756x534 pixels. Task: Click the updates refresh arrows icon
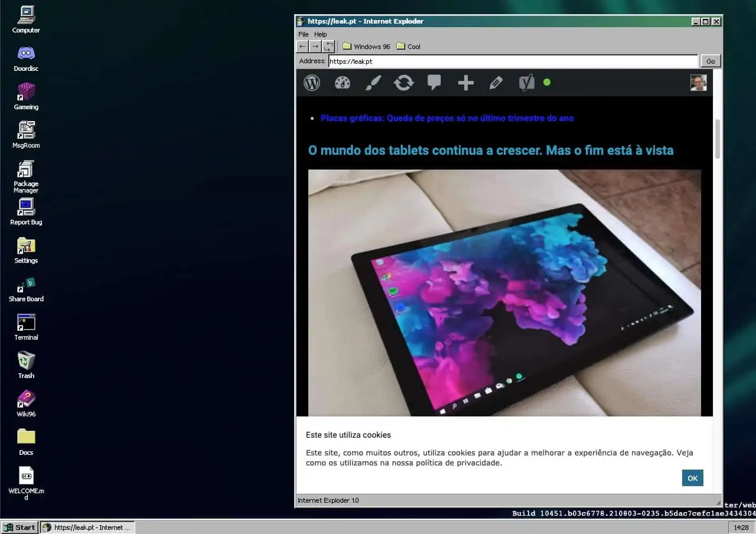click(x=403, y=83)
